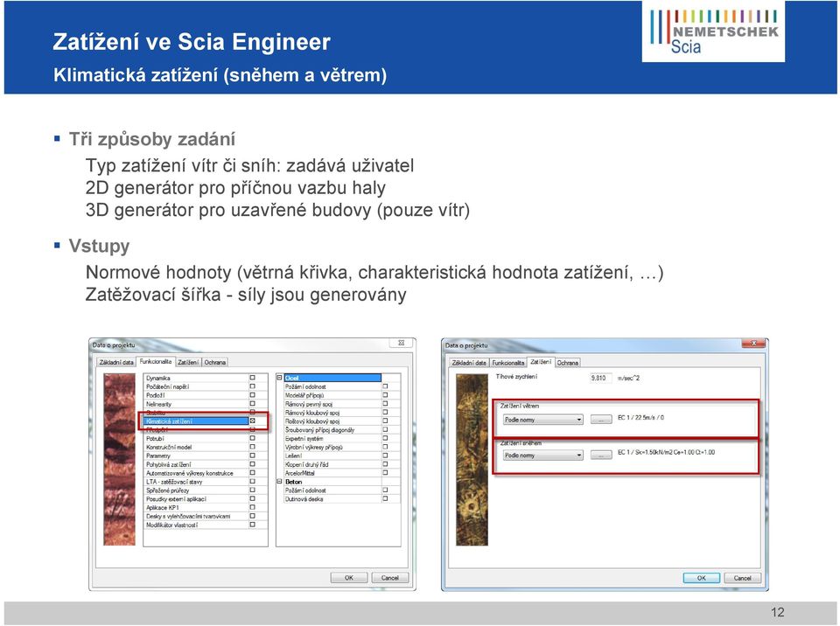Open Základní data tab in the left dialog
Screen dimensions: 840x626
point(116,363)
